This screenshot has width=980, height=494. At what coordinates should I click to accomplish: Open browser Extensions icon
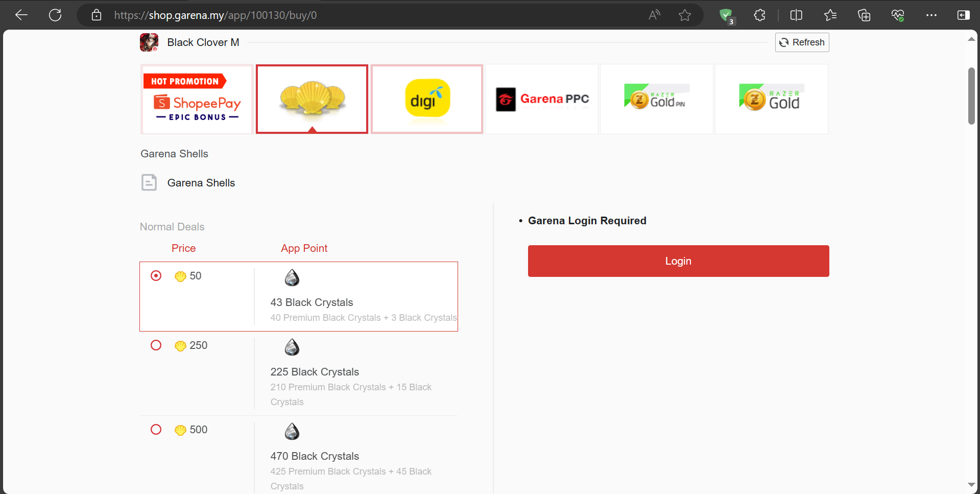759,15
